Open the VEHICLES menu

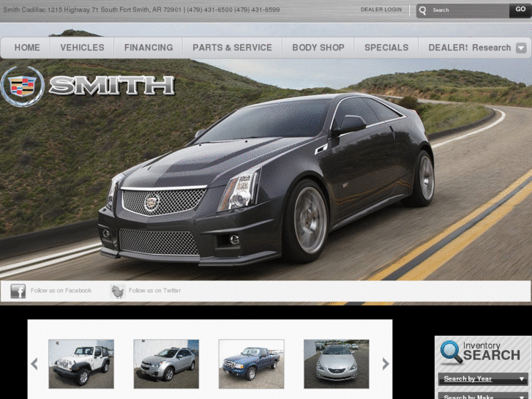coord(82,48)
